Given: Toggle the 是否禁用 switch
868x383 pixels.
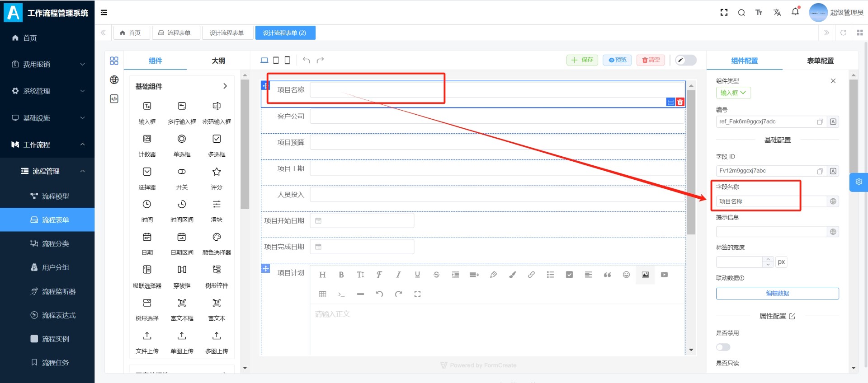Looking at the screenshot, I should (723, 347).
